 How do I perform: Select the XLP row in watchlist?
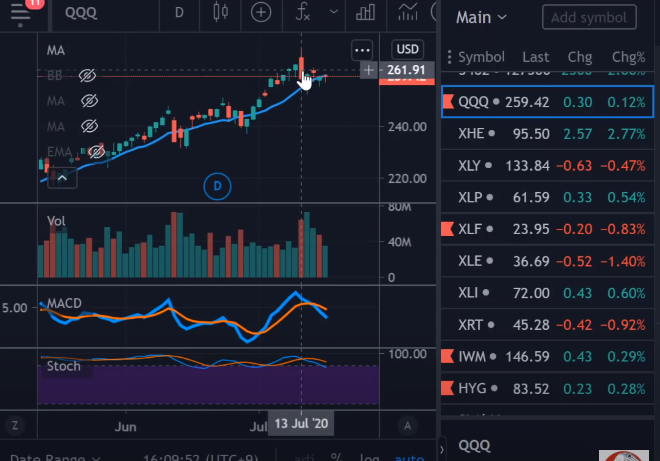point(547,197)
